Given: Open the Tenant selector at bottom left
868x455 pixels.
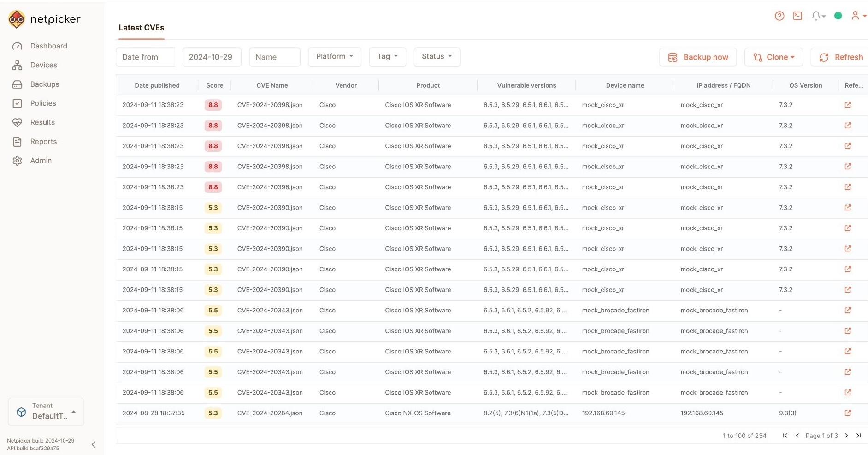Looking at the screenshot, I should click(46, 411).
